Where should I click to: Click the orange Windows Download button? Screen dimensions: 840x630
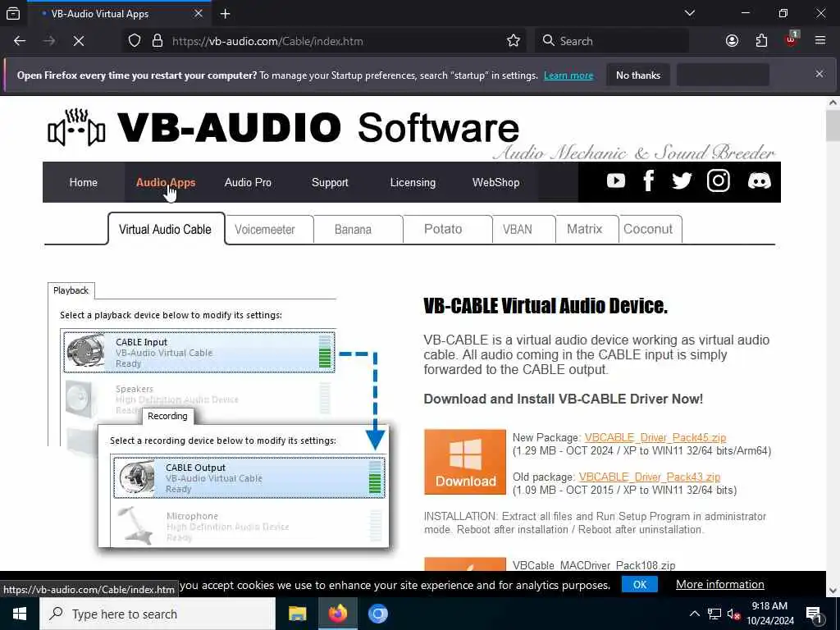(465, 462)
